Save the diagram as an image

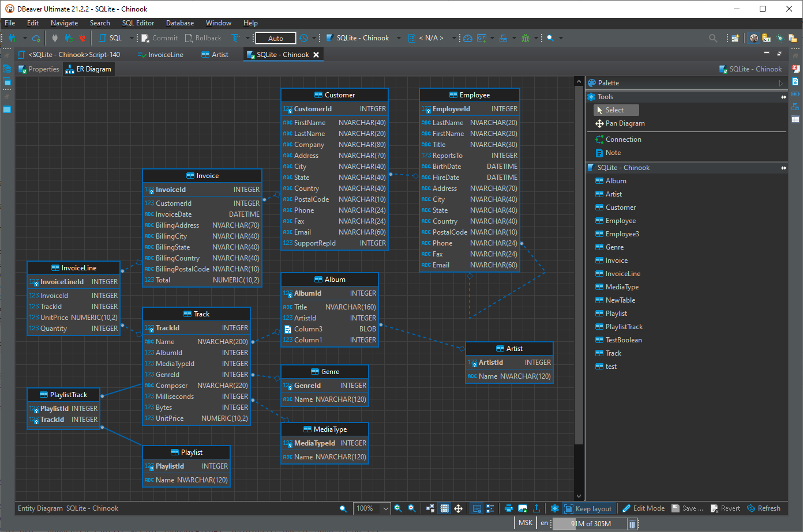click(x=523, y=508)
